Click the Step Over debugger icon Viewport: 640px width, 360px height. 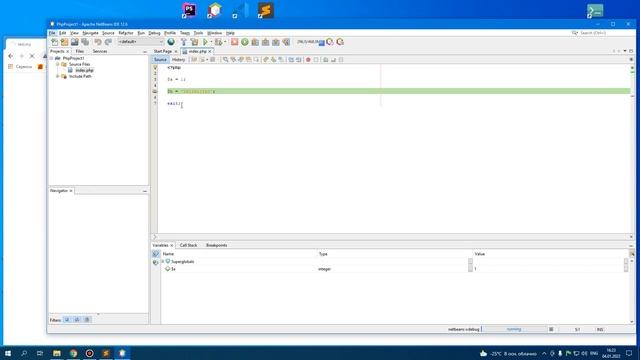point(255,42)
